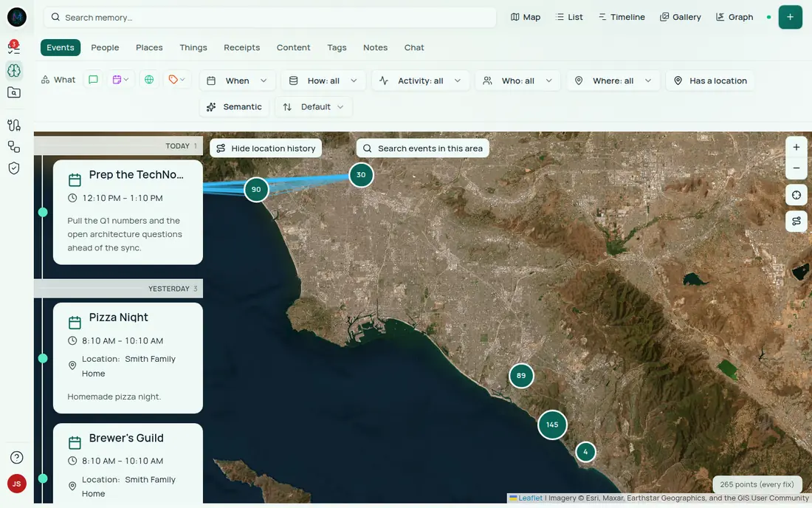The image size is (812, 508).
Task: Focus the Search memory input field
Action: click(269, 17)
